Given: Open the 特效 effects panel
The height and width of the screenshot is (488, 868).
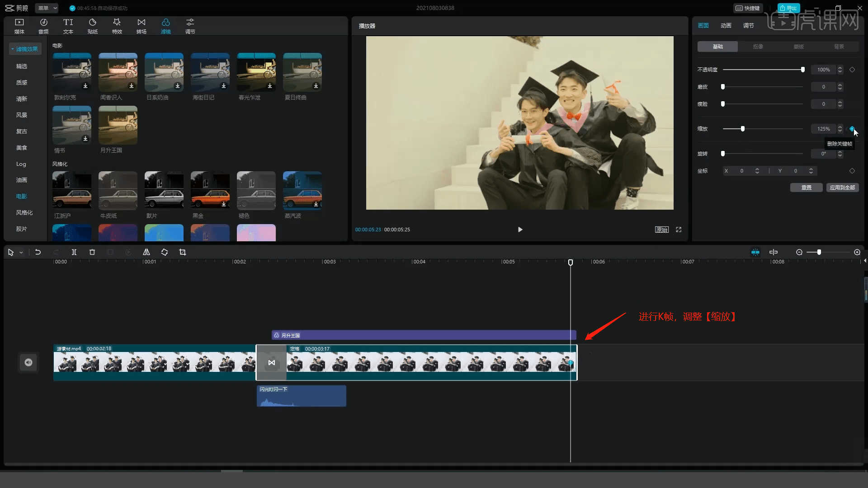Looking at the screenshot, I should (x=117, y=26).
